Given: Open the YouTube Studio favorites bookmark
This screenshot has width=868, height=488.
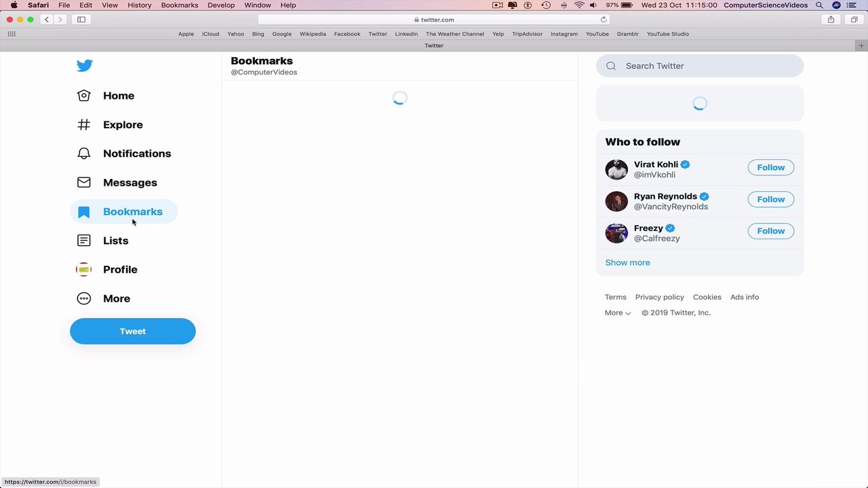Looking at the screenshot, I should (668, 34).
